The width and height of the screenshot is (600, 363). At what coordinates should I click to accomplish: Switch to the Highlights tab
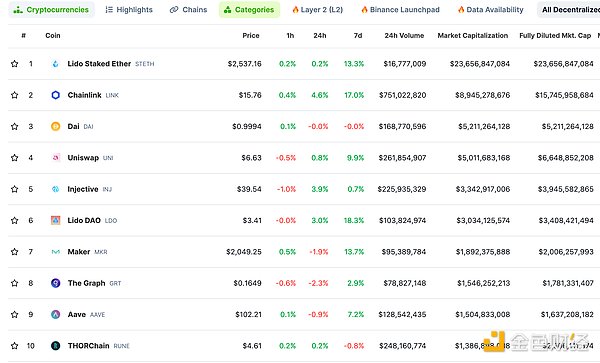pos(129,10)
